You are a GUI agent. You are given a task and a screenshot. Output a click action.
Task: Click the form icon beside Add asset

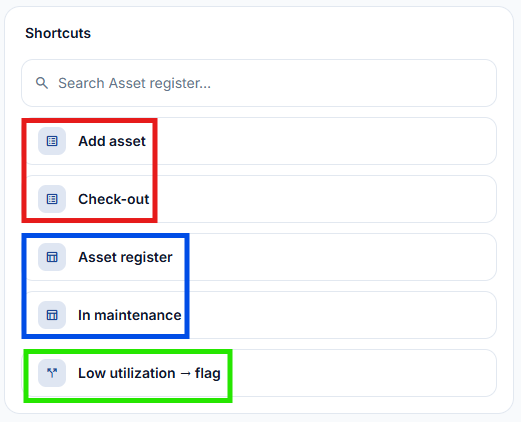(52, 141)
